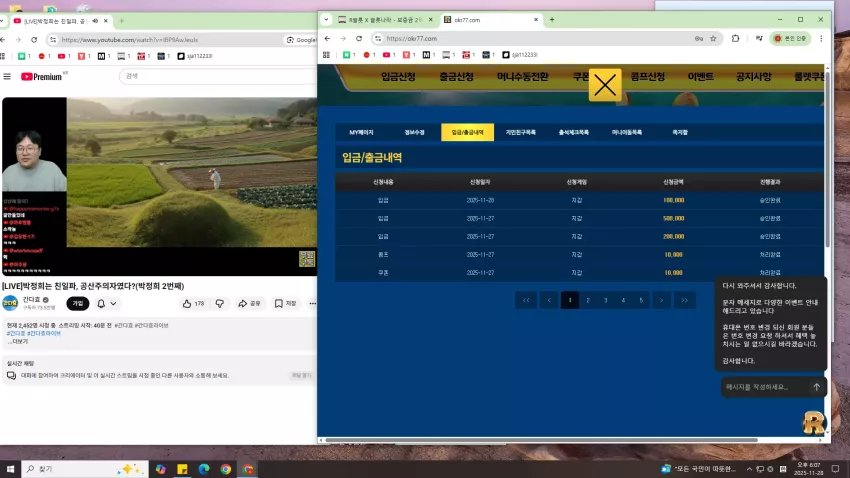Open the Windows Start menu
This screenshot has width=850, height=478.
tap(10, 469)
